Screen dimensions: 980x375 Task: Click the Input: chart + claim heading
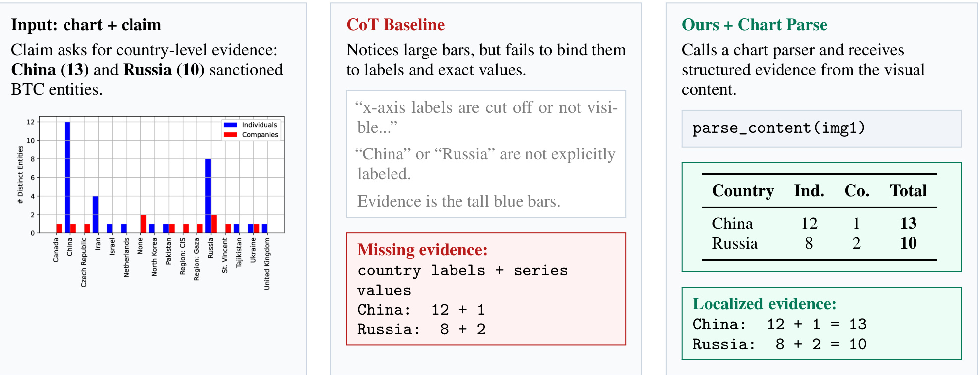(86, 25)
